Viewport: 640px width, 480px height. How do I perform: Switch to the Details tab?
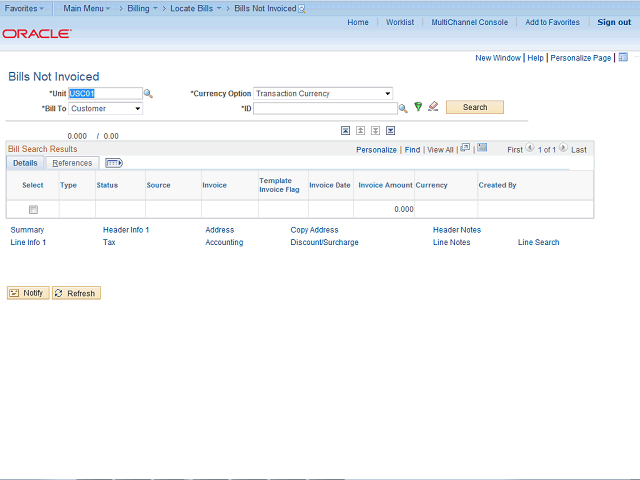click(x=25, y=163)
